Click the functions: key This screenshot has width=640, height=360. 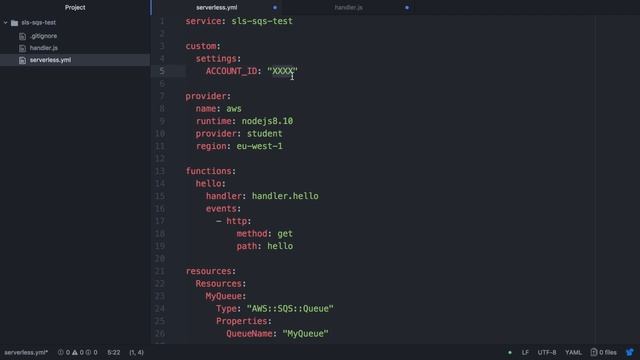pos(211,171)
